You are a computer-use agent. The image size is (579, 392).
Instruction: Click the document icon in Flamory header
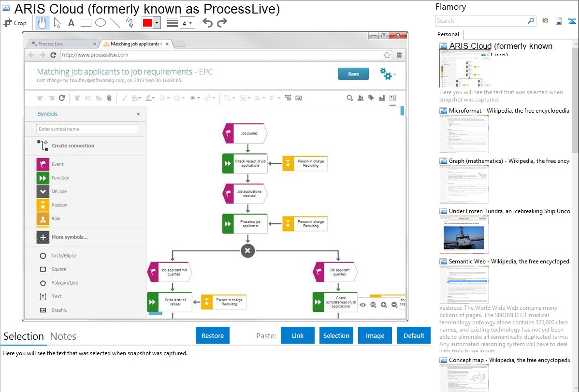[559, 21]
